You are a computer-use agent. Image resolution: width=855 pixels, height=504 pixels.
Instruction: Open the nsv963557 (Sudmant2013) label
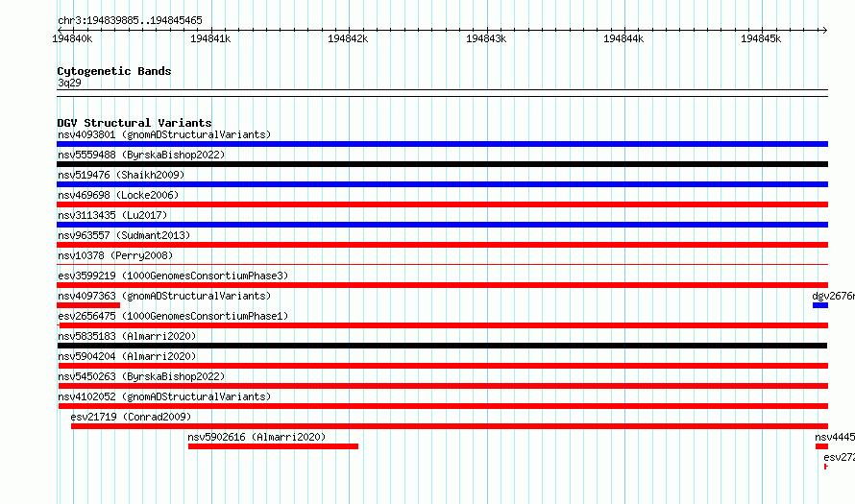(x=124, y=235)
